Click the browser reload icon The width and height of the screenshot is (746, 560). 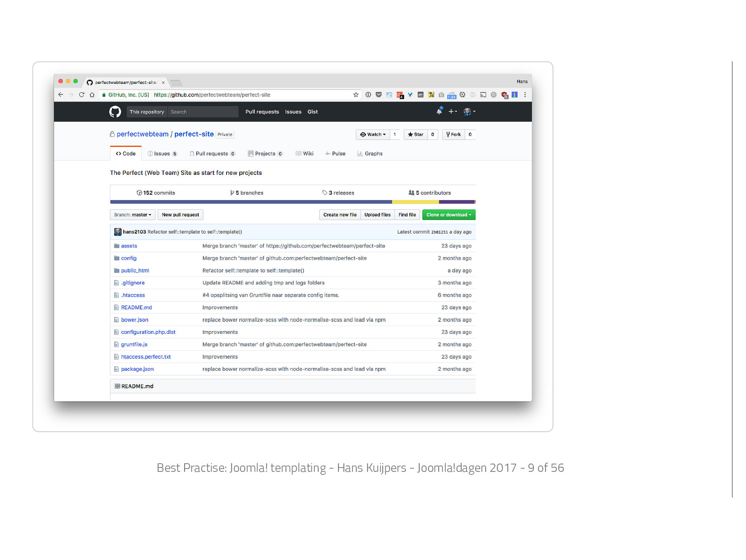click(x=82, y=95)
